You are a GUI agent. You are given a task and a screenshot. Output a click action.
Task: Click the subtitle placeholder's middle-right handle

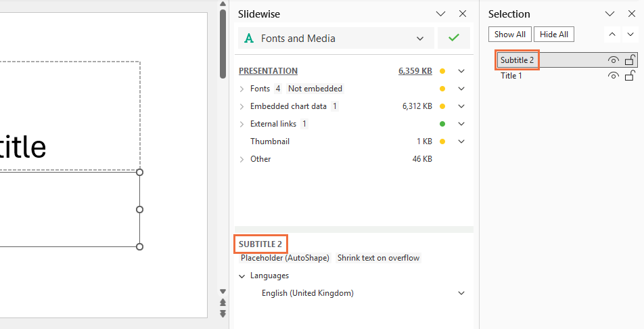coord(139,210)
